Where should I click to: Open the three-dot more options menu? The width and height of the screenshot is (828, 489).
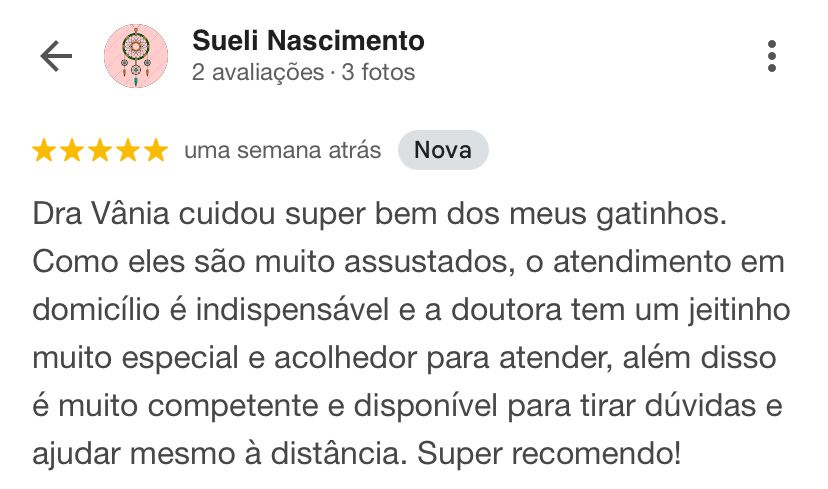[x=772, y=57]
